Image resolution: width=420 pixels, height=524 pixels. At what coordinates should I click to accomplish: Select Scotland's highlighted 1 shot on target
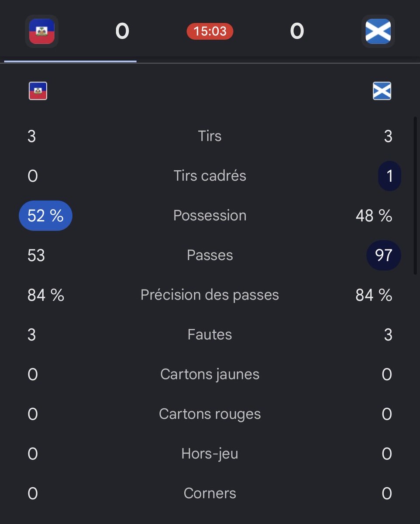click(389, 176)
